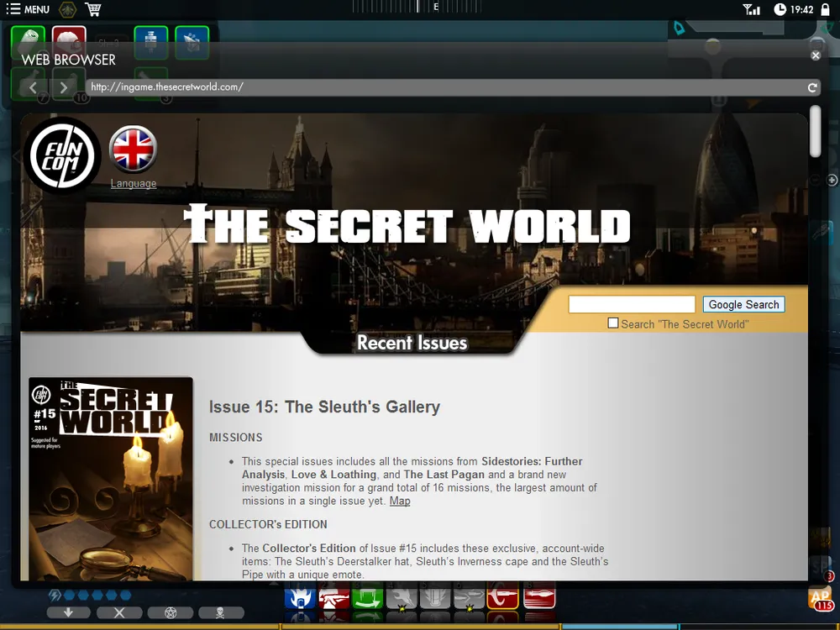Viewport: 840px width, 630px height.
Task: Click the MISSIONS section heading
Action: point(236,438)
